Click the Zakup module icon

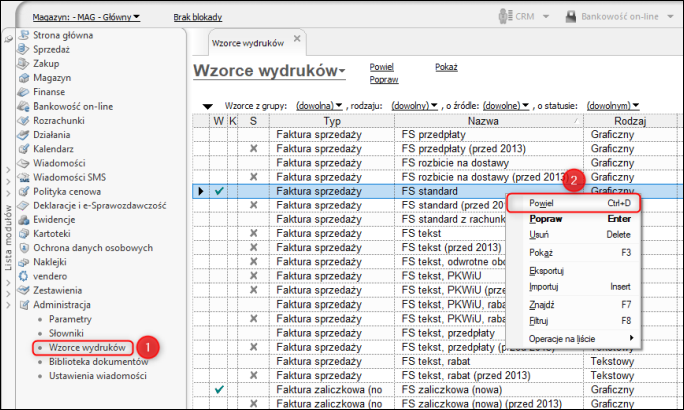point(24,64)
